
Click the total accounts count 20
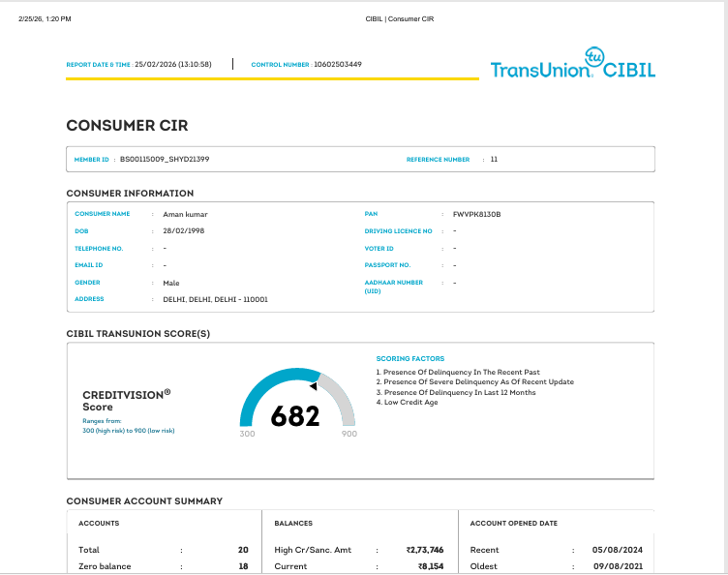[243, 550]
